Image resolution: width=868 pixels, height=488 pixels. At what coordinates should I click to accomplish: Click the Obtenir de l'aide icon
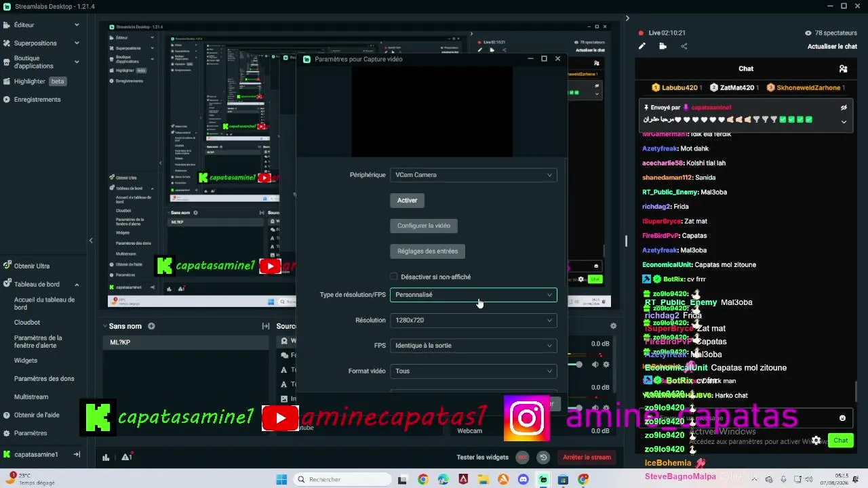tap(7, 415)
